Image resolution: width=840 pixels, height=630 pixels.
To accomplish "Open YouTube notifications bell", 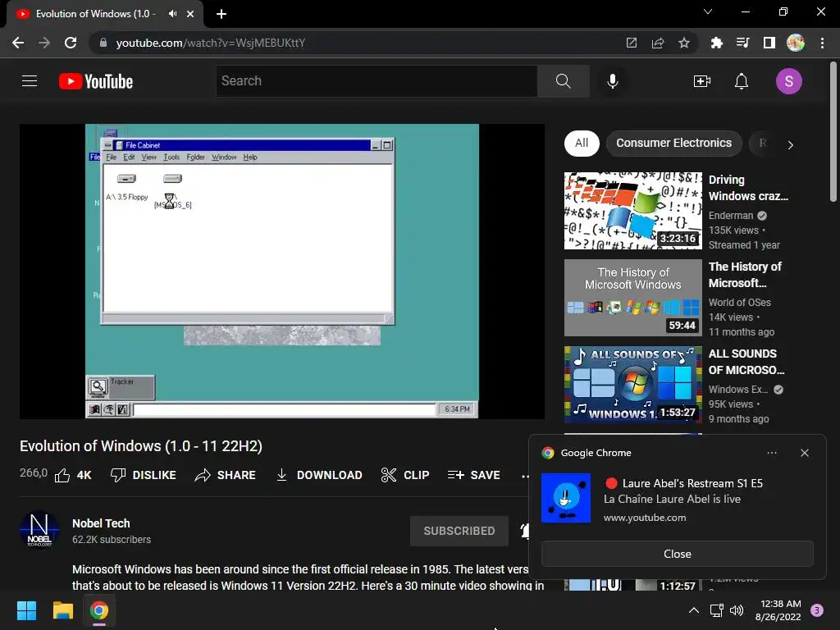I will 741,81.
